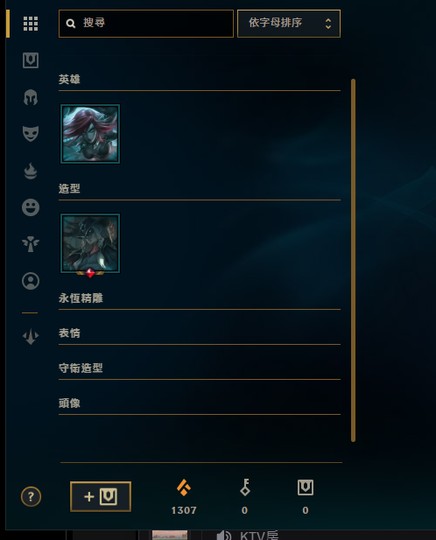Select the champion helmet category icon
This screenshot has width=436, height=540.
pos(31,97)
